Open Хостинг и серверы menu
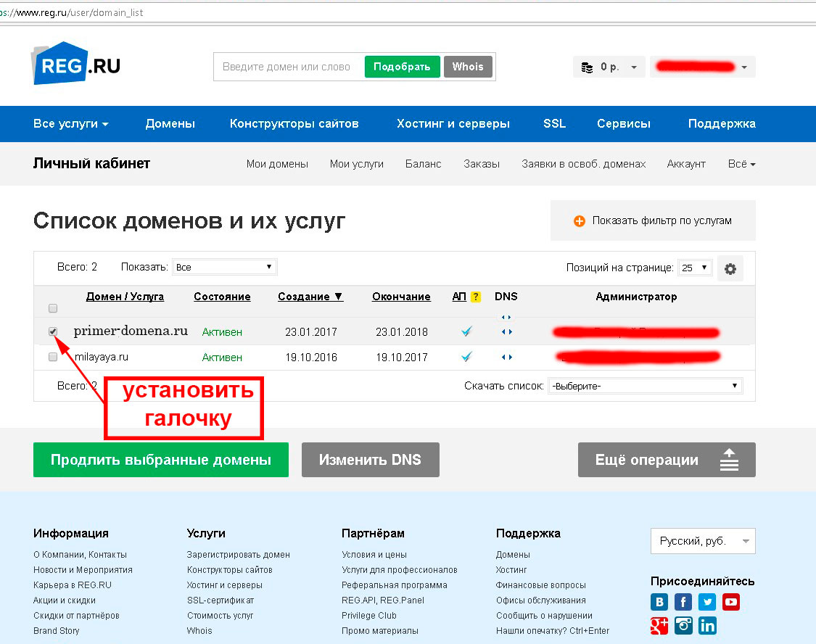 click(453, 124)
